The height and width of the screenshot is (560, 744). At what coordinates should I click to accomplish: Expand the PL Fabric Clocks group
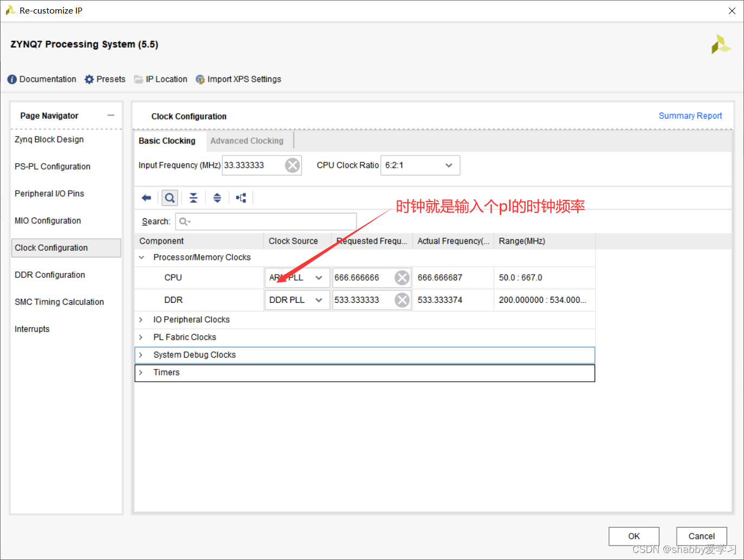click(141, 337)
